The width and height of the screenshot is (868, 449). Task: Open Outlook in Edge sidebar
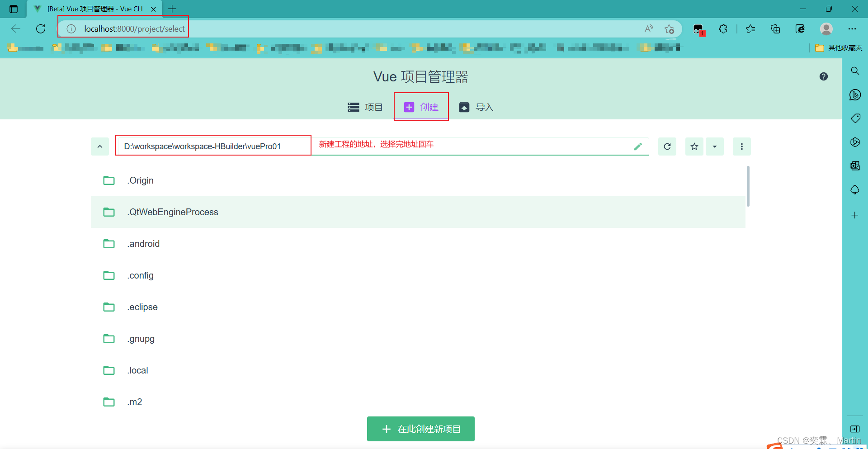pos(855,166)
